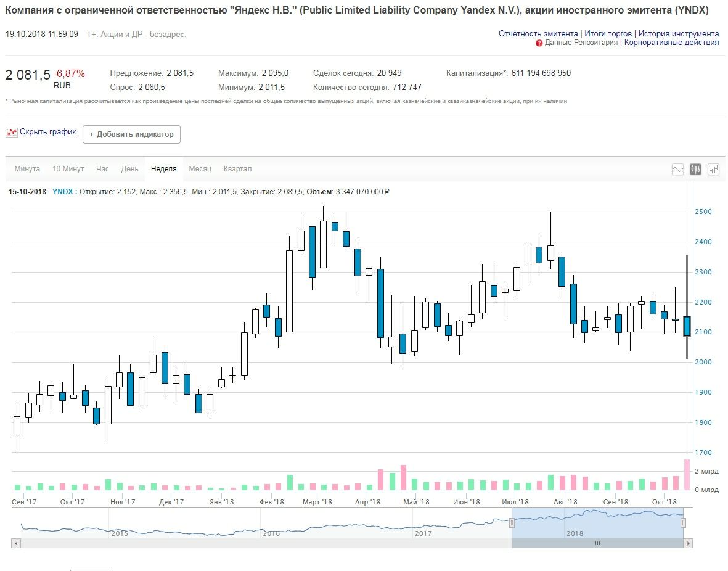Click the timestamp 19.10.2018 11:59:09
Image resolution: width=728 pixels, height=571 pixels.
(42, 34)
